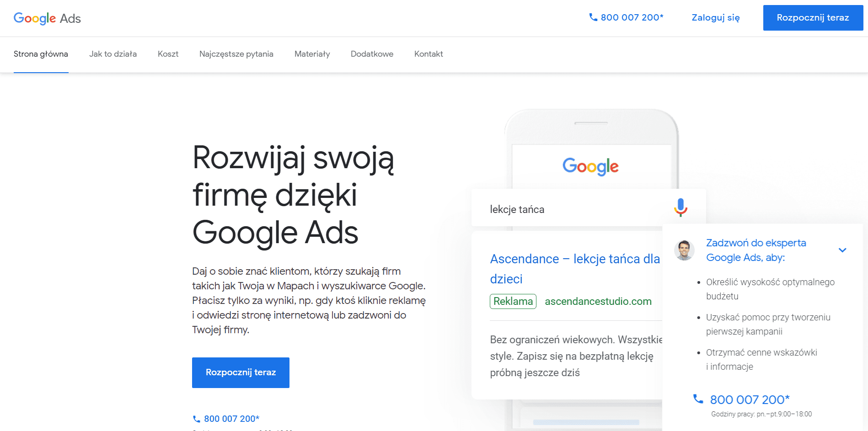The width and height of the screenshot is (868, 431).
Task: Click the expert's avatar photo
Action: [x=684, y=250]
